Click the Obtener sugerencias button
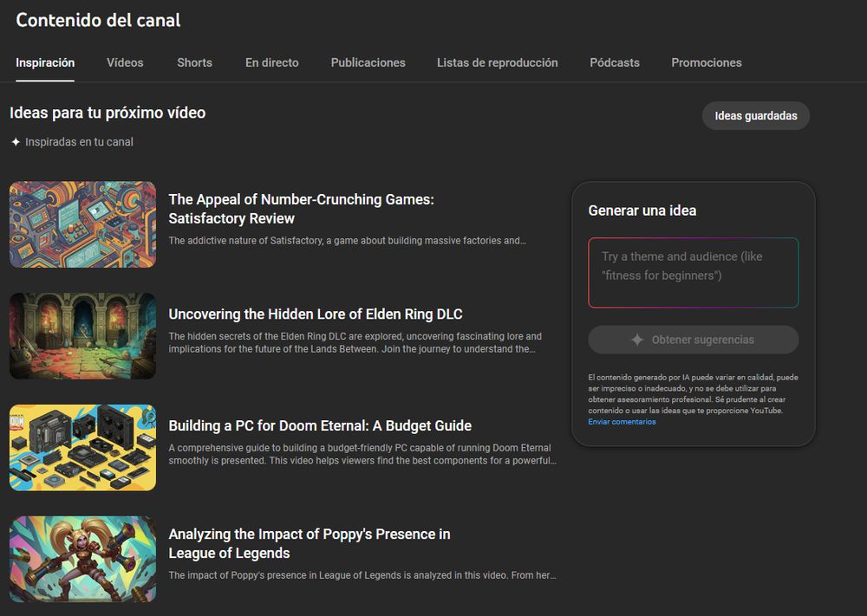Screen dimensions: 867x616 [694, 340]
